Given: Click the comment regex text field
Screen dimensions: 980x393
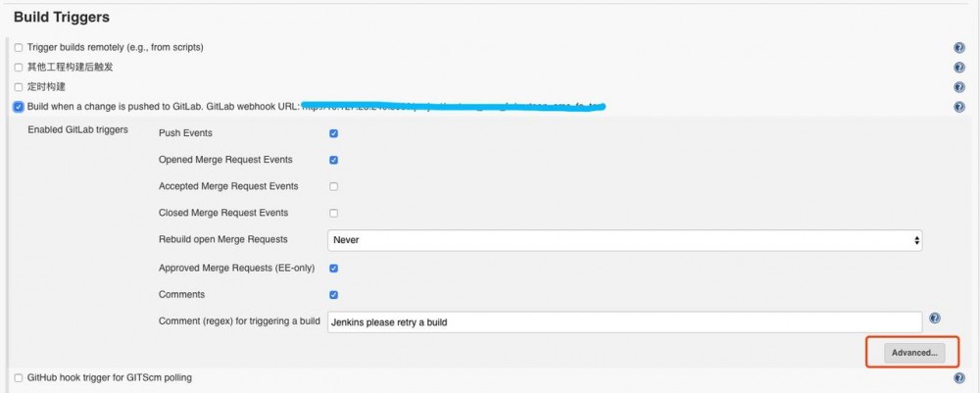Looking at the screenshot, I should 624,321.
